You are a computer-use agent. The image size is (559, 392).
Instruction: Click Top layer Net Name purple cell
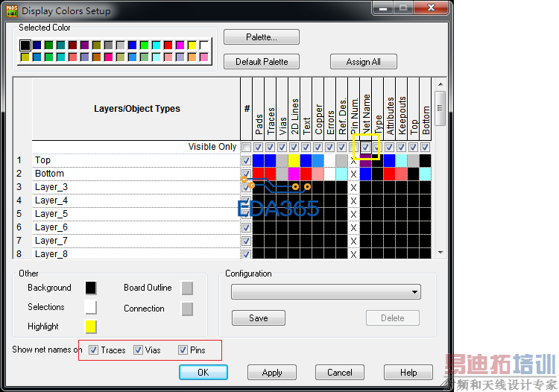tap(365, 161)
